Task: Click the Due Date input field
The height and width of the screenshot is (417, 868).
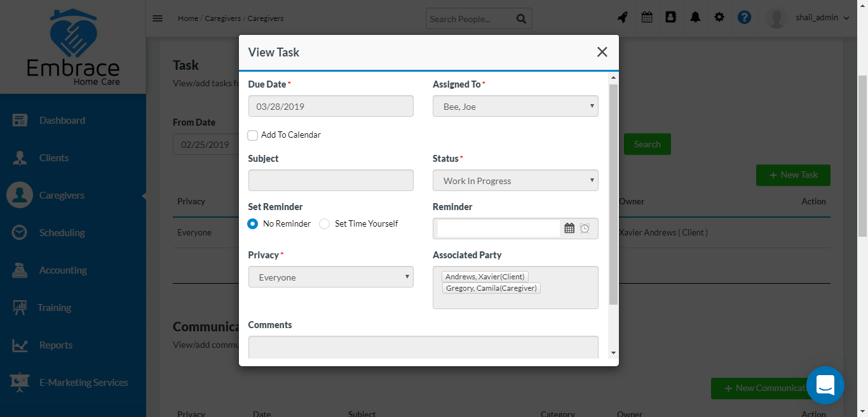Action: pos(330,107)
